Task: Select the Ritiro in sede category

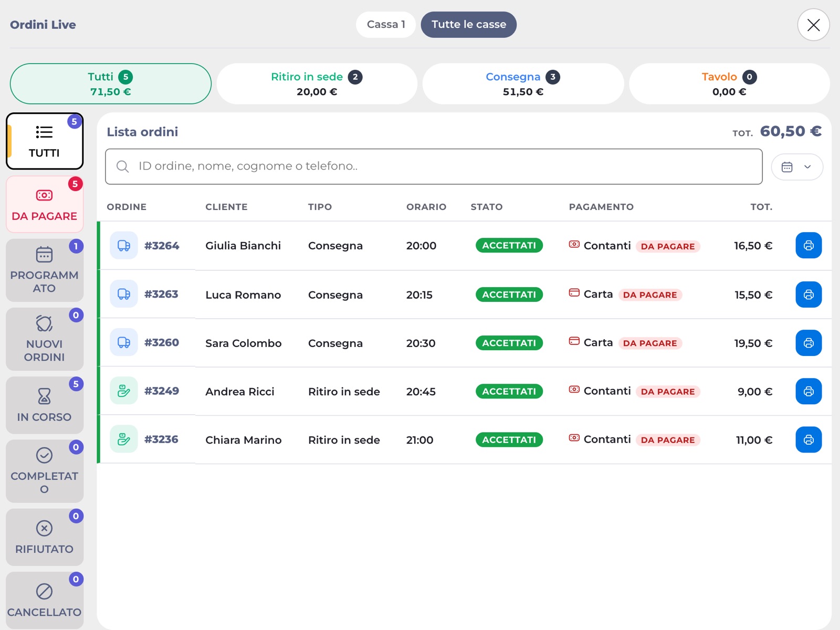Action: pos(317,84)
